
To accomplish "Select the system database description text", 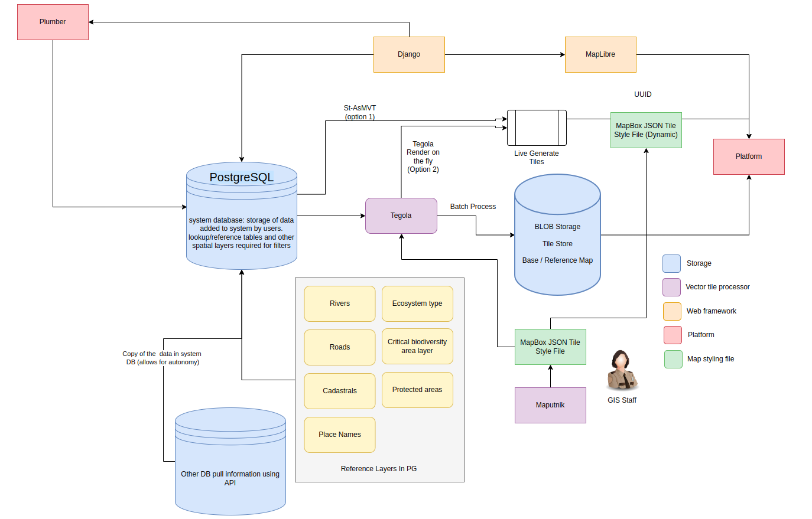I will tap(241, 233).
